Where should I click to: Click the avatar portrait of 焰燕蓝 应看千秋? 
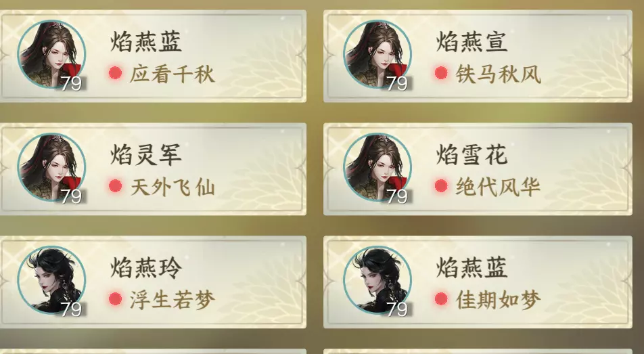tap(51, 54)
